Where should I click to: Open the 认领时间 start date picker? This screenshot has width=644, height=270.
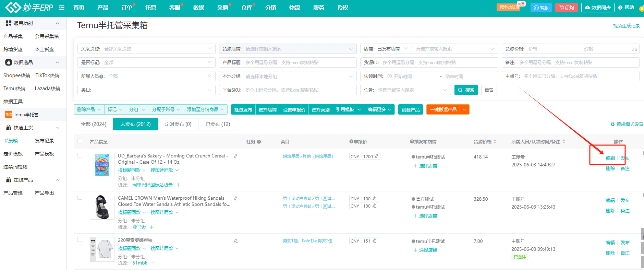pos(402,76)
